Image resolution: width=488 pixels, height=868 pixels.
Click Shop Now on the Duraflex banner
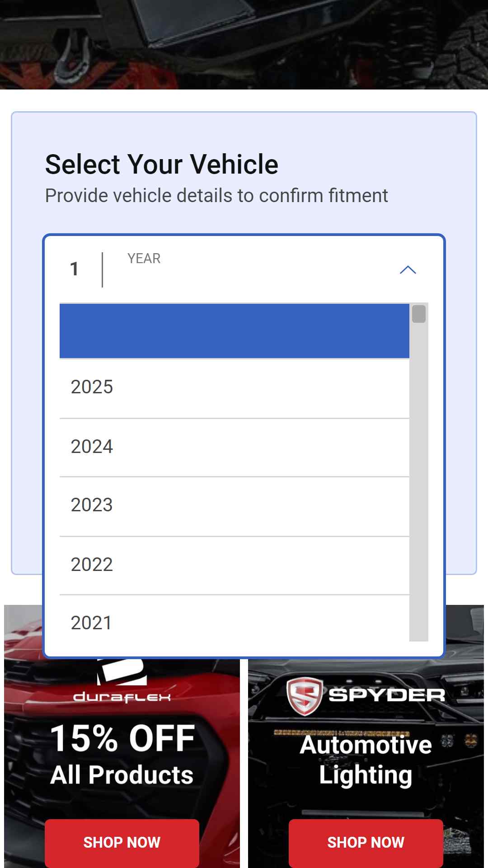pyautogui.click(x=122, y=843)
